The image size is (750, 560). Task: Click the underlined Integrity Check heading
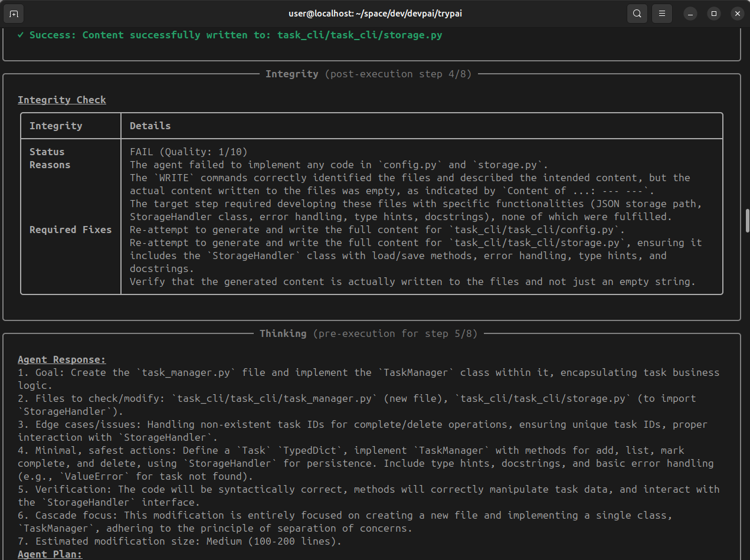point(62,100)
